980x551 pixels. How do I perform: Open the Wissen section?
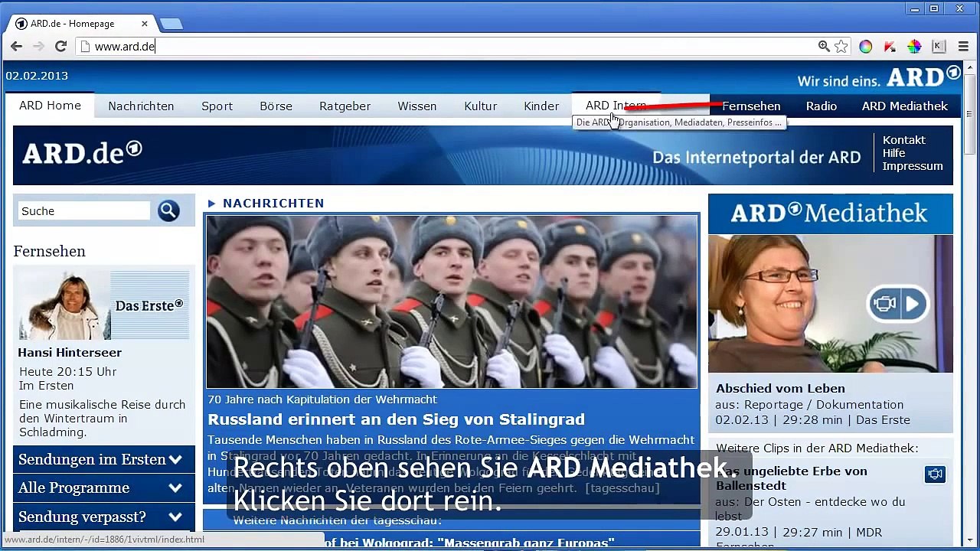click(417, 106)
